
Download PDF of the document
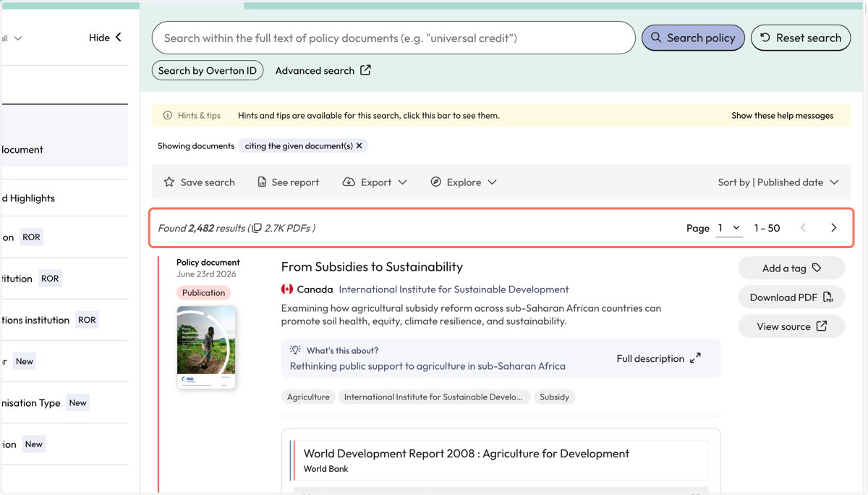click(x=791, y=297)
